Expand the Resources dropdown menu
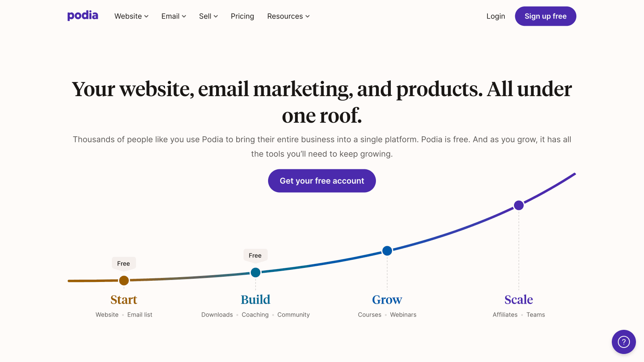 [x=289, y=16]
